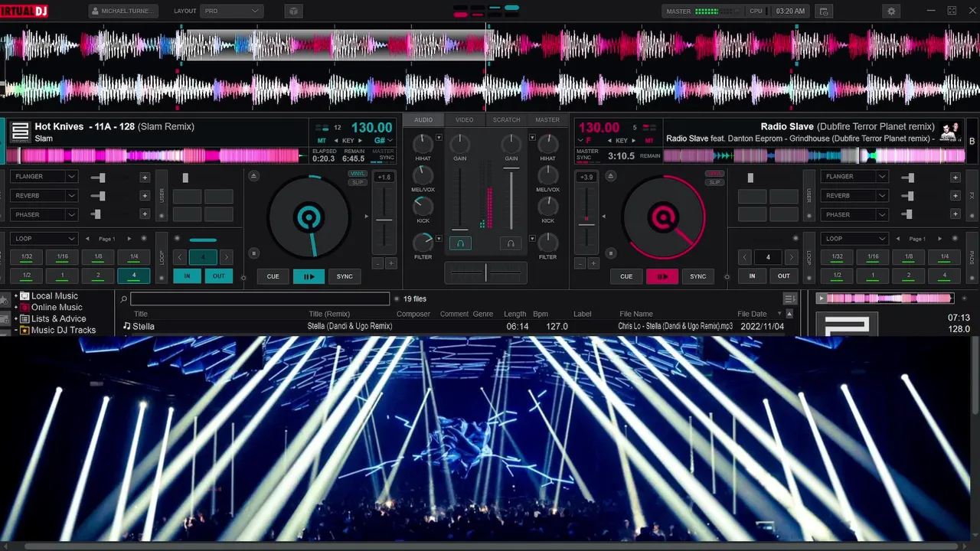
Task: Click the pitch minus button on left deck
Action: click(377, 263)
